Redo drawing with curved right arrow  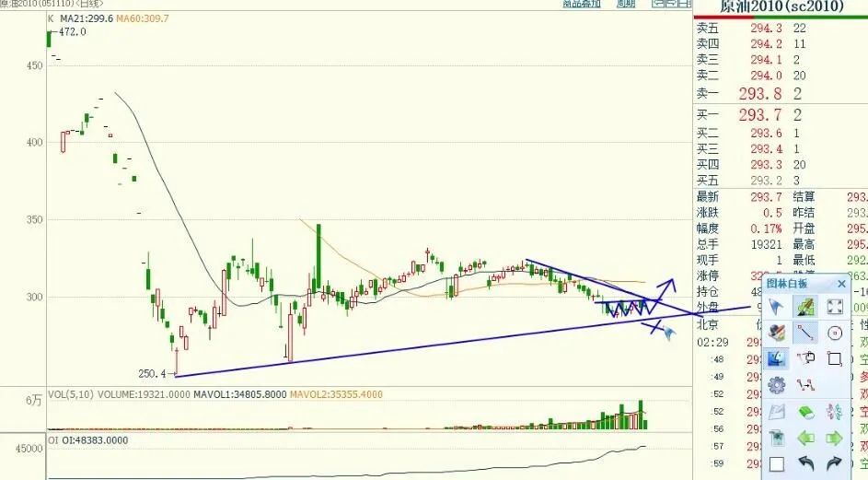(834, 463)
